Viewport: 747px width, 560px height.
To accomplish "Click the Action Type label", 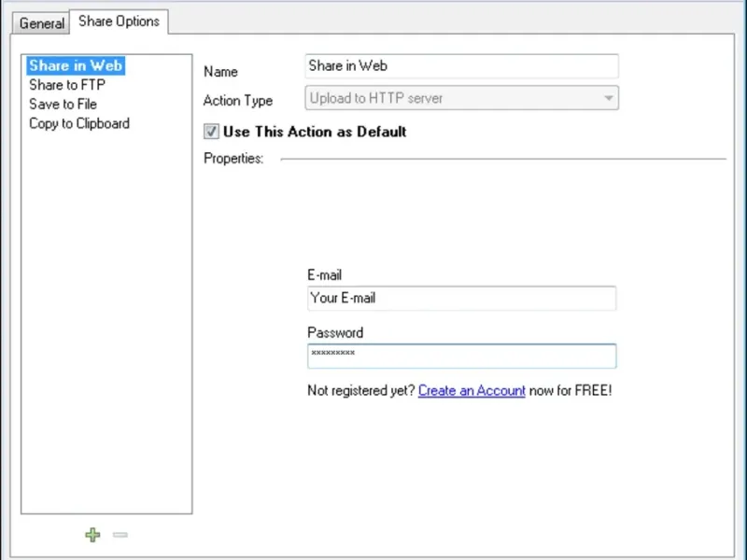I will tap(238, 101).
